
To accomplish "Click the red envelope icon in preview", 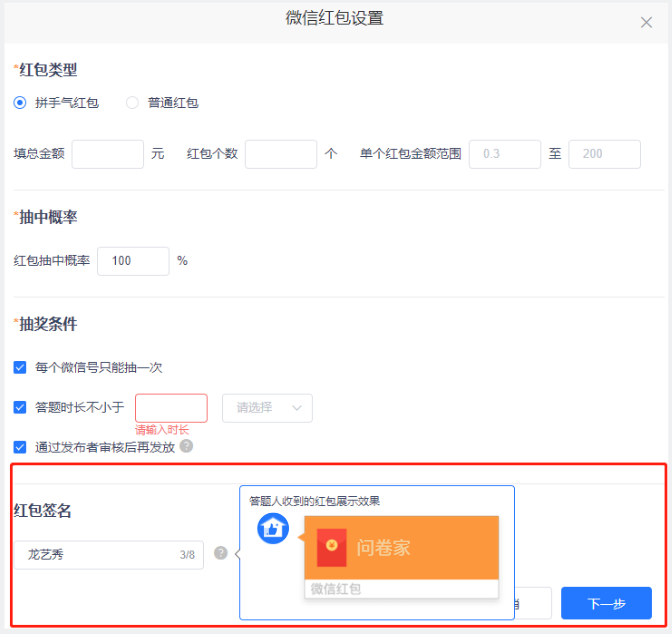I will [332, 548].
